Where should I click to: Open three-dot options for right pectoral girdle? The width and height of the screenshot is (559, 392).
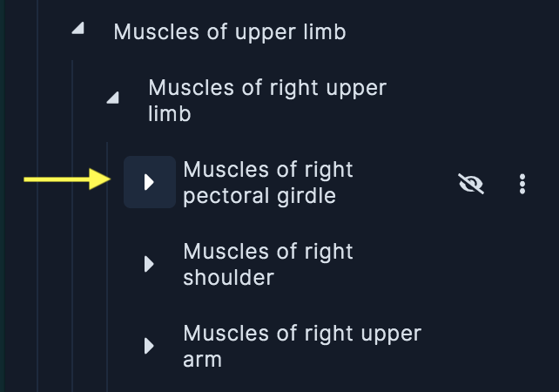coord(522,184)
